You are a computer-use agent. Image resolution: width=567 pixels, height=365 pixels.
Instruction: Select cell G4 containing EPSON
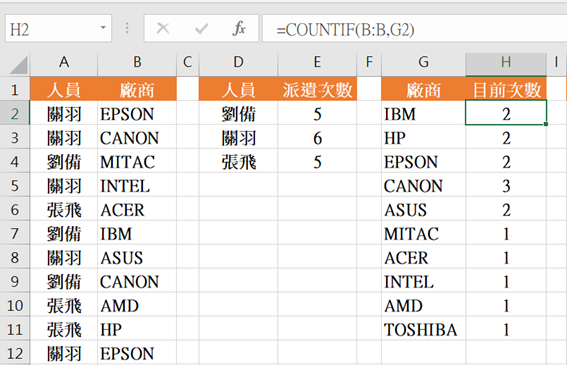[423, 162]
